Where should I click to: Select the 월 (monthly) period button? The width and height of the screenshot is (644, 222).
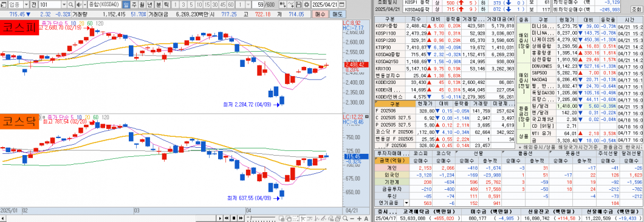[142, 4]
